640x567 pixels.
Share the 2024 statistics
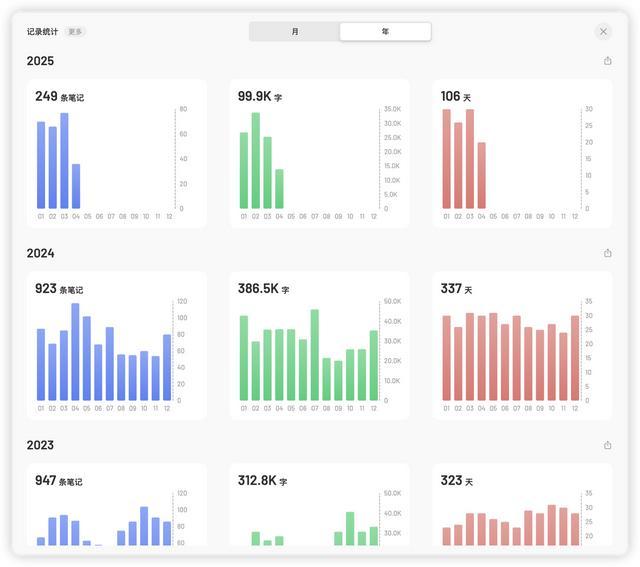pyautogui.click(x=607, y=253)
